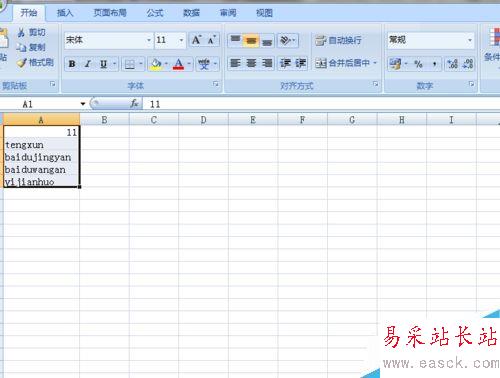Decrease decimal places
Screen dimensions: 500x378
pyautogui.click(x=468, y=64)
